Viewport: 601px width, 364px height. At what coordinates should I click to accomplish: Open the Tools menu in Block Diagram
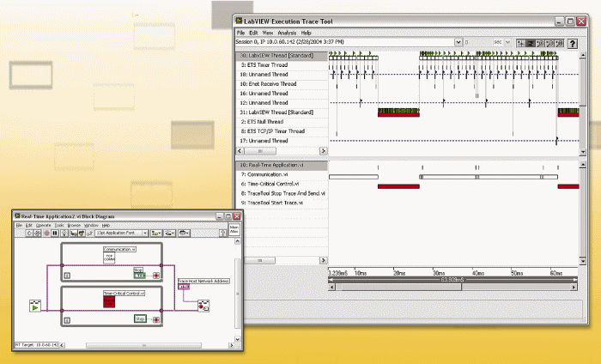click(x=59, y=225)
